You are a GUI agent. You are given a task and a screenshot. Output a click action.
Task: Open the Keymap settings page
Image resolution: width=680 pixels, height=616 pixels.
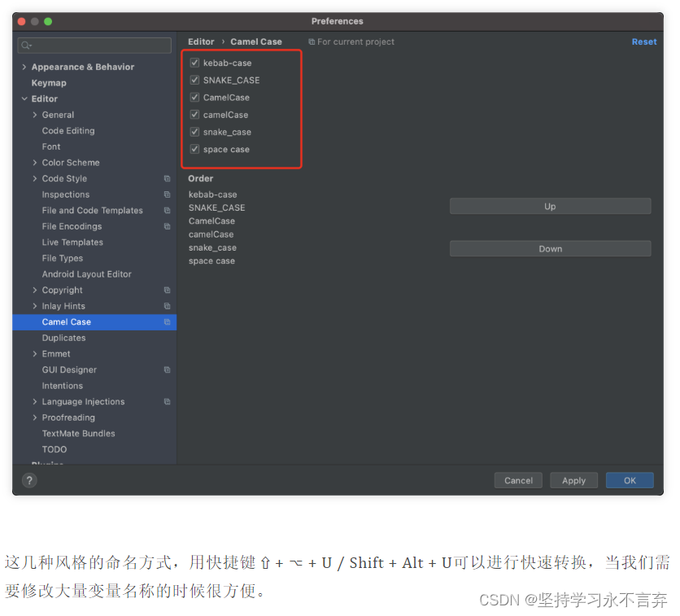click(49, 83)
